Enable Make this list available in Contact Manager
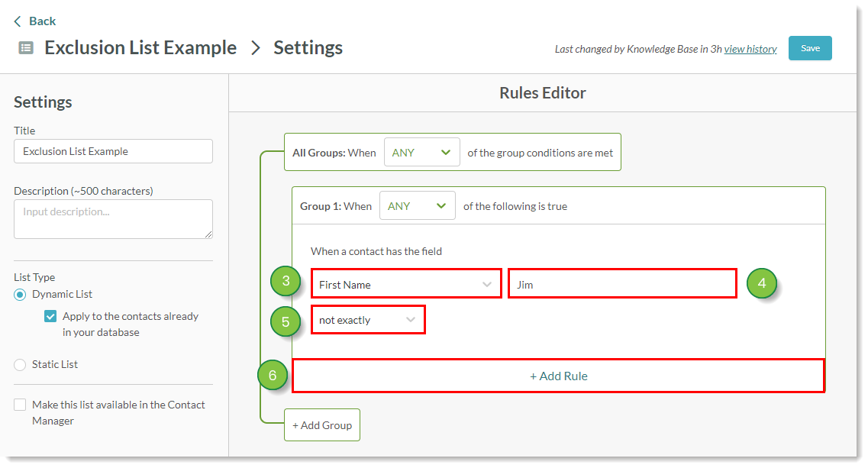This screenshot has width=868, height=468. point(20,405)
